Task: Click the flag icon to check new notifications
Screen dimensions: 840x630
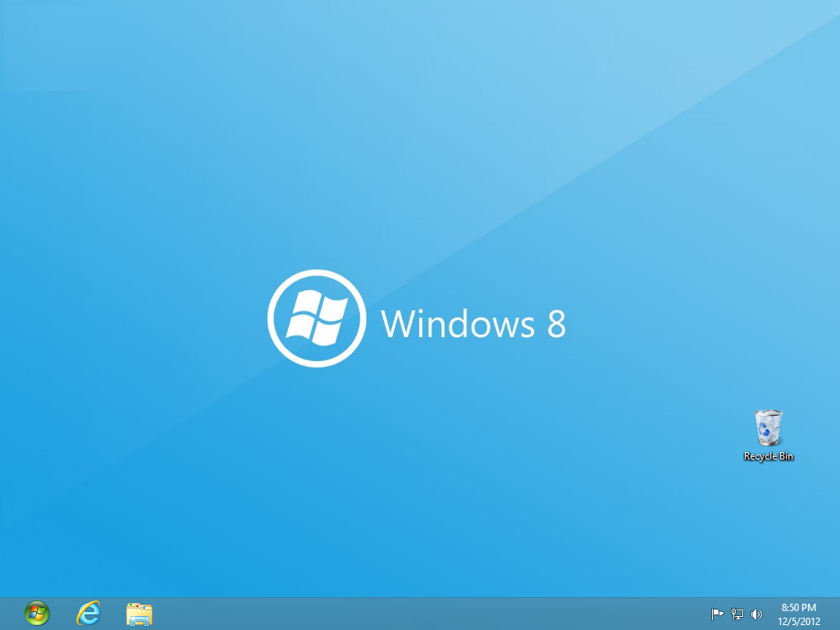Action: [717, 613]
